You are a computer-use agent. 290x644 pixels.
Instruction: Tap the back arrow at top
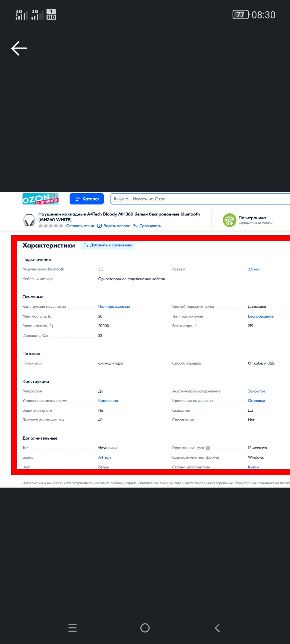[x=19, y=48]
